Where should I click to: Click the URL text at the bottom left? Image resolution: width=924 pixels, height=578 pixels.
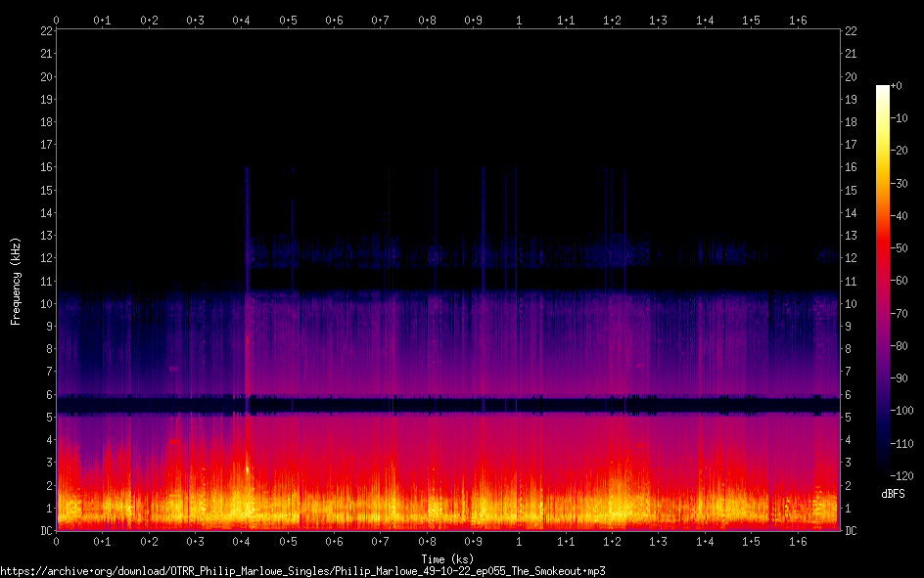pos(303,570)
